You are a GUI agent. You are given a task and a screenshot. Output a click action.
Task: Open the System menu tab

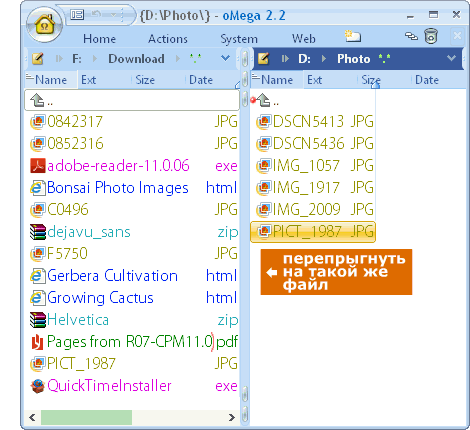[239, 39]
